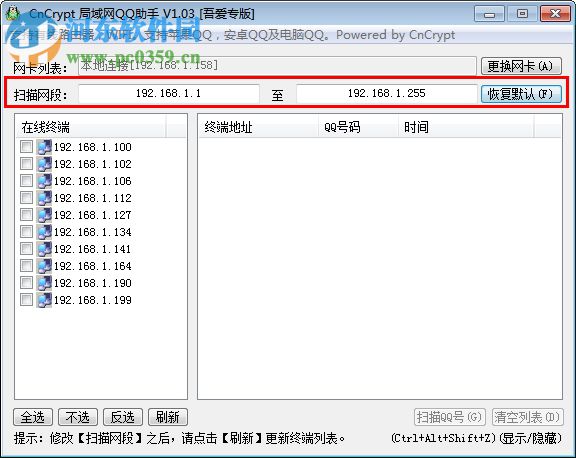576x458 pixels.
Task: Click the penguin app icon in title bar
Action: [x=13, y=13]
